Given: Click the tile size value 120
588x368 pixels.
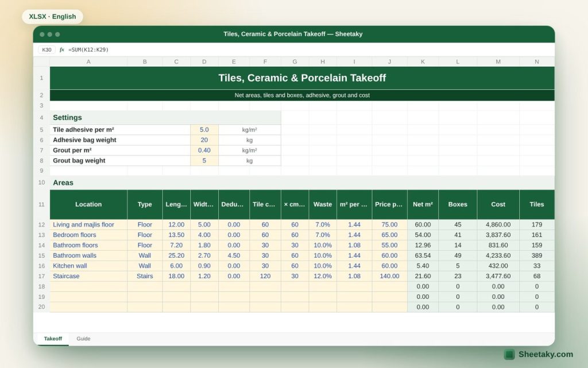Looking at the screenshot, I should point(265,276).
